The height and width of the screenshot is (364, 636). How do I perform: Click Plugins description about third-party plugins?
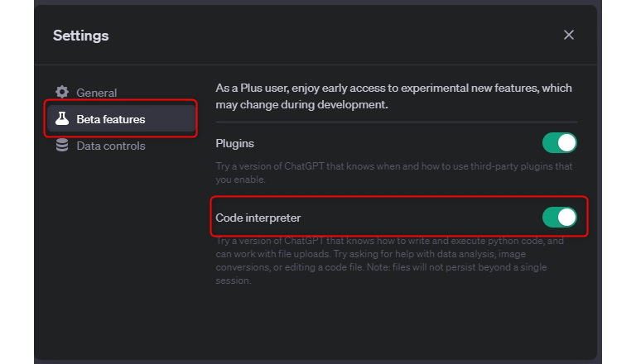tap(394, 173)
